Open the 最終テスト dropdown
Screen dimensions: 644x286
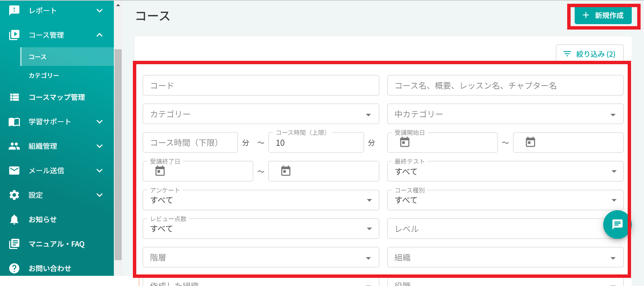(505, 171)
